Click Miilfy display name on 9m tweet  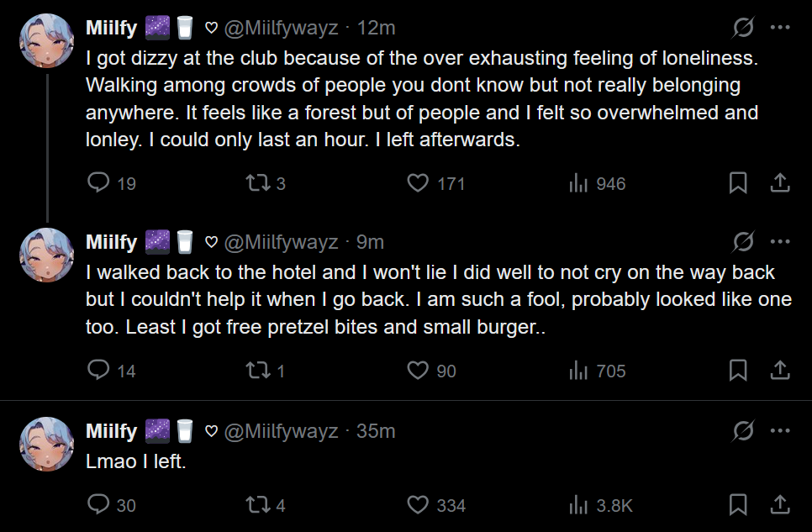pos(111,242)
